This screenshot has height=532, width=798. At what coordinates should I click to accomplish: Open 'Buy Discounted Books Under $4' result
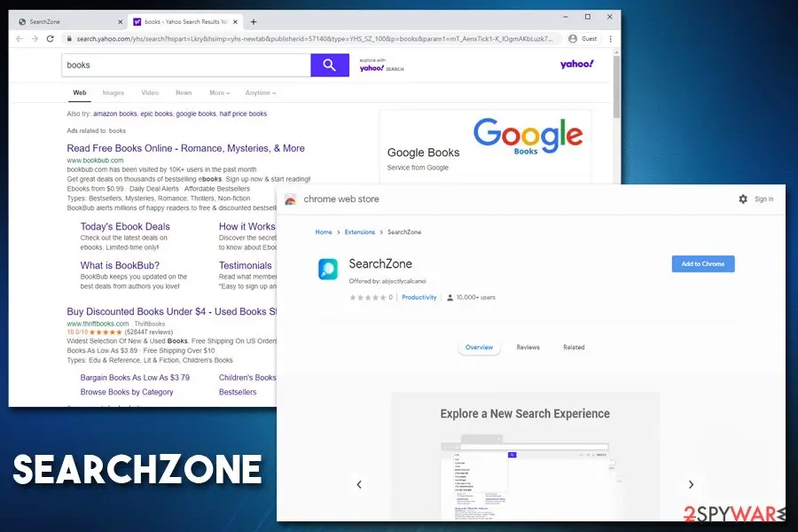[171, 311]
